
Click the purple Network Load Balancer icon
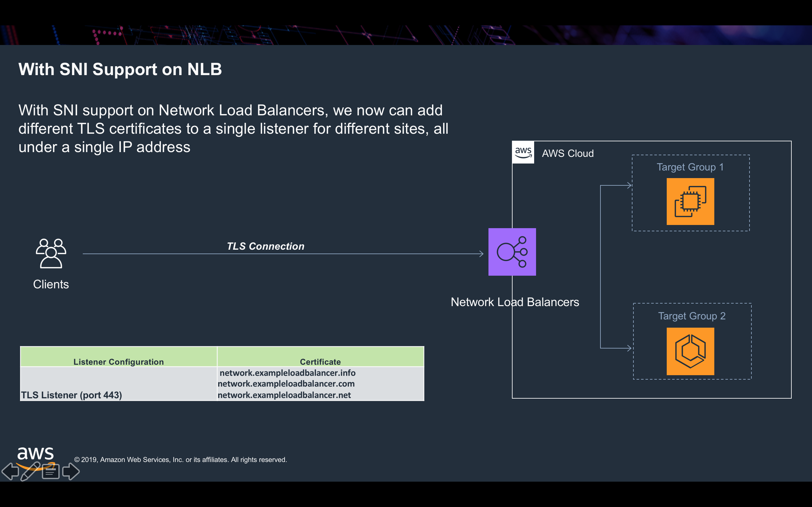pyautogui.click(x=512, y=252)
